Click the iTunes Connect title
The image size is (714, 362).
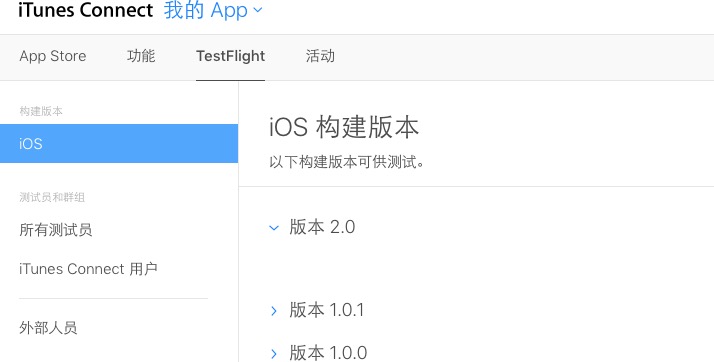[86, 10]
